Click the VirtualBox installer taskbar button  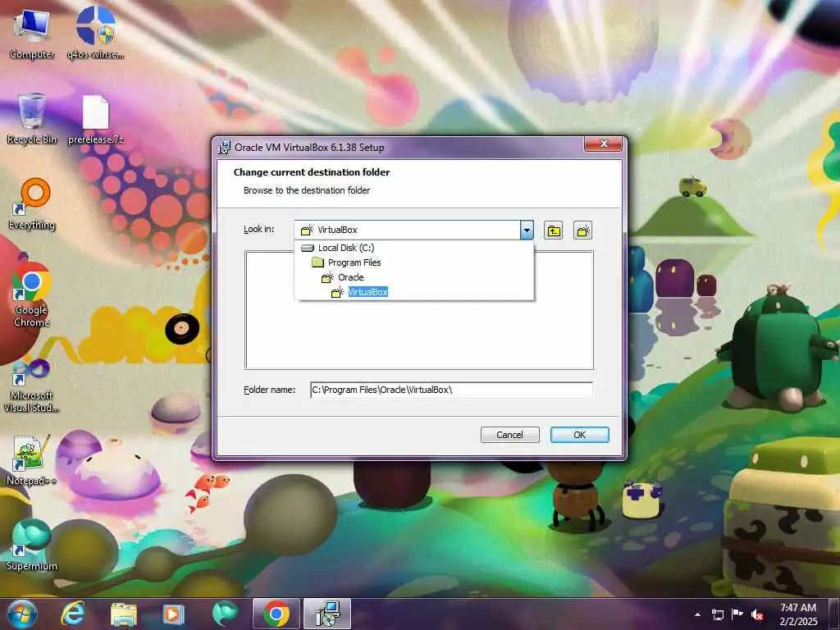point(327,614)
